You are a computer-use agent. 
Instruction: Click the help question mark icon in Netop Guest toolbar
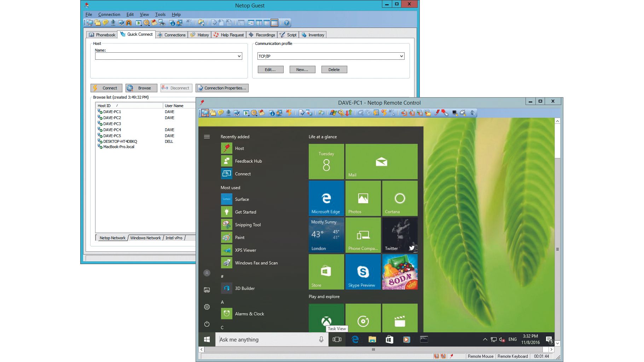point(287,23)
